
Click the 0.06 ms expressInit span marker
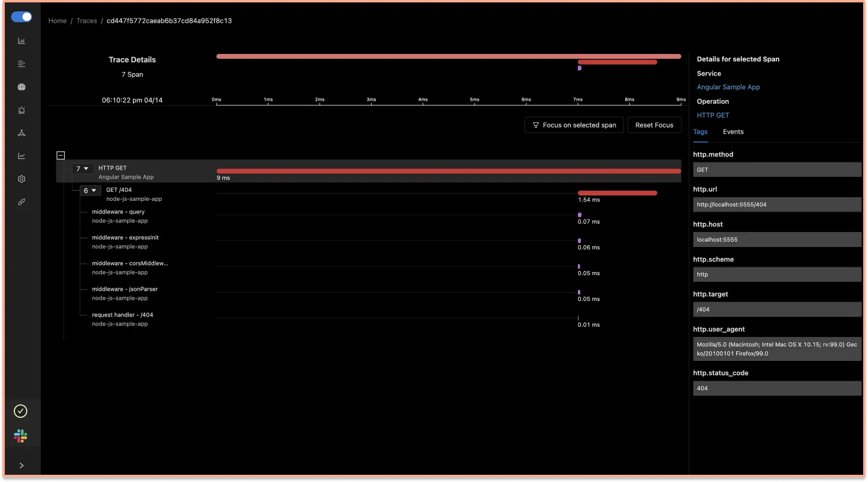pos(579,240)
